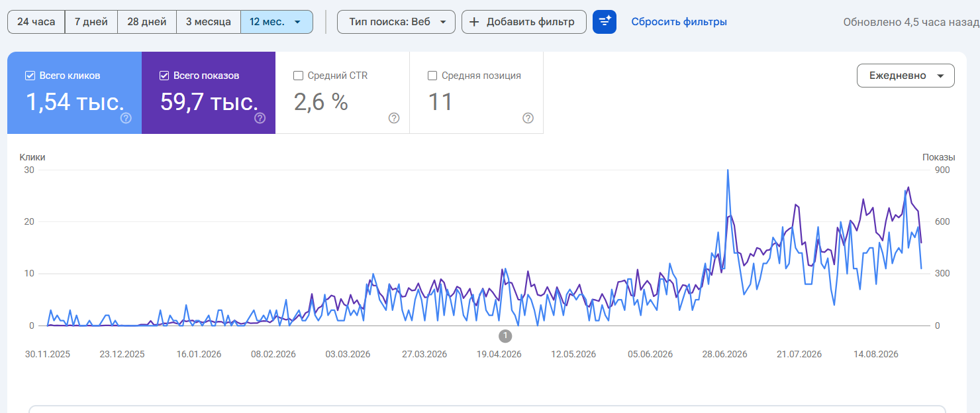
Task: Click the AI filter sparkle icon button
Action: tap(605, 22)
